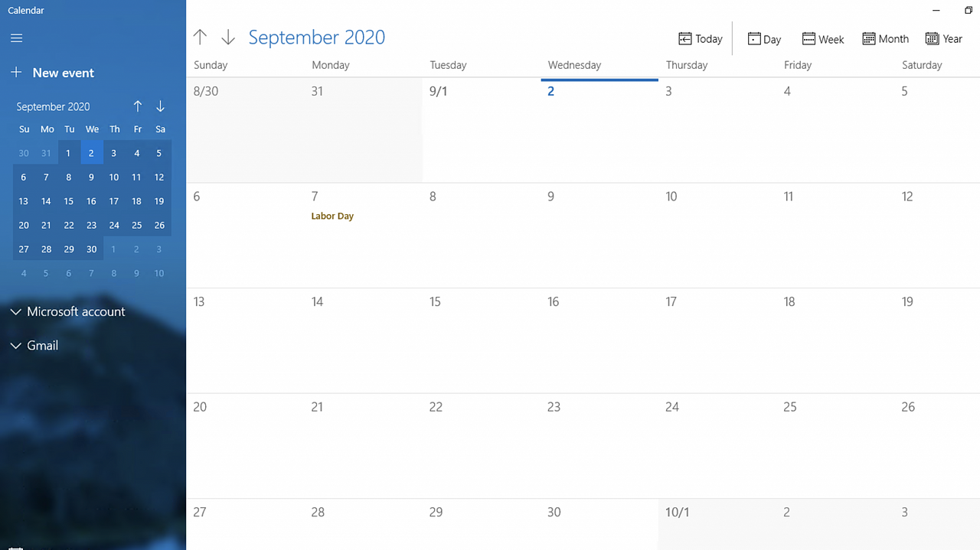Image resolution: width=980 pixels, height=550 pixels.
Task: Click the mini calendar up arrow
Action: pyautogui.click(x=138, y=106)
